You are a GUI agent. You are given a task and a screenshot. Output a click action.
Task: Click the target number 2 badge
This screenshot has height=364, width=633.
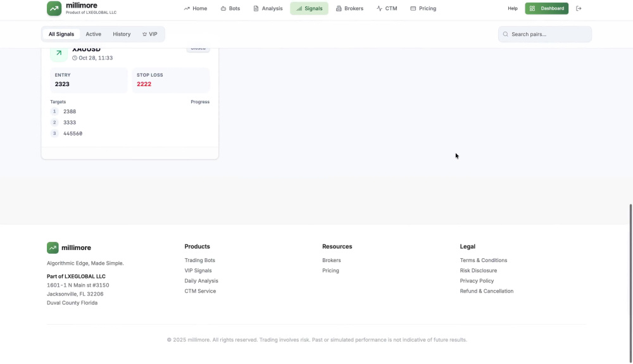54,122
